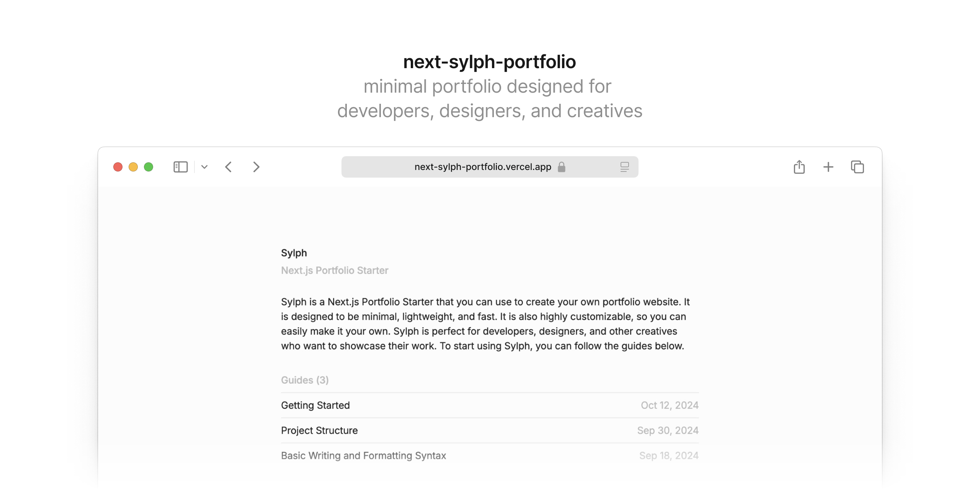
Task: Minimize the window with the yellow button
Action: point(133,167)
